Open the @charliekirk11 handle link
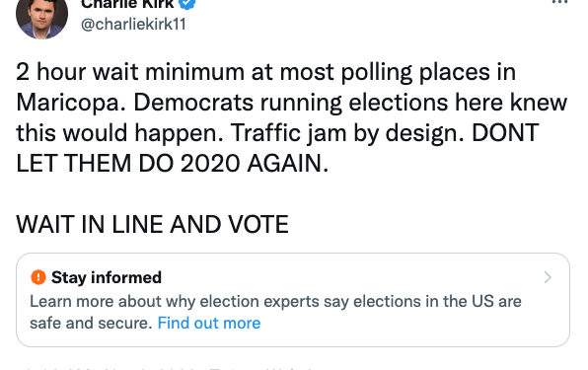 pos(133,25)
